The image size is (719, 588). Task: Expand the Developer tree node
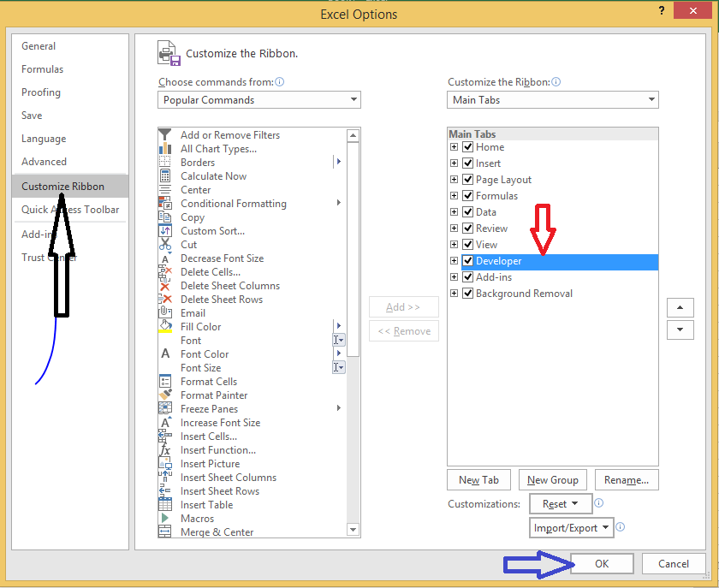tap(454, 260)
